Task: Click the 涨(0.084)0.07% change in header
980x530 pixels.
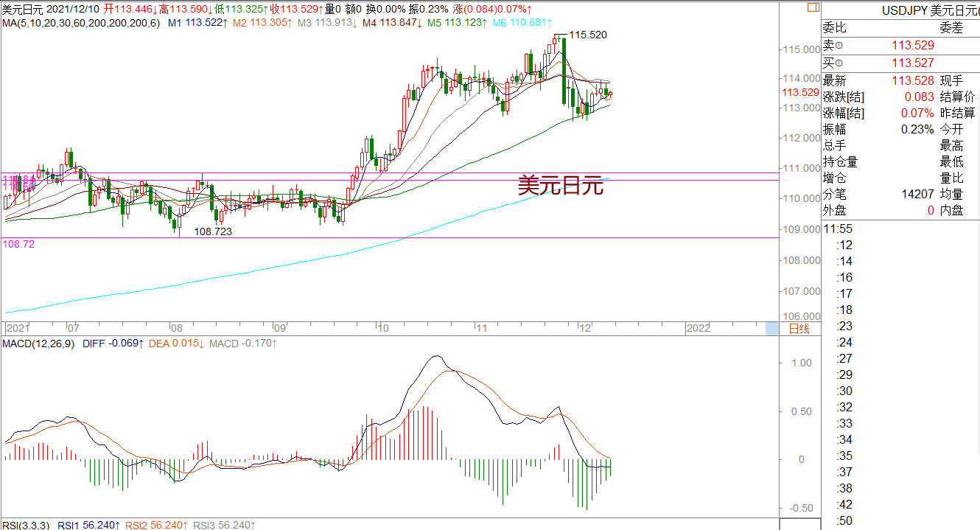Action: pos(493,9)
